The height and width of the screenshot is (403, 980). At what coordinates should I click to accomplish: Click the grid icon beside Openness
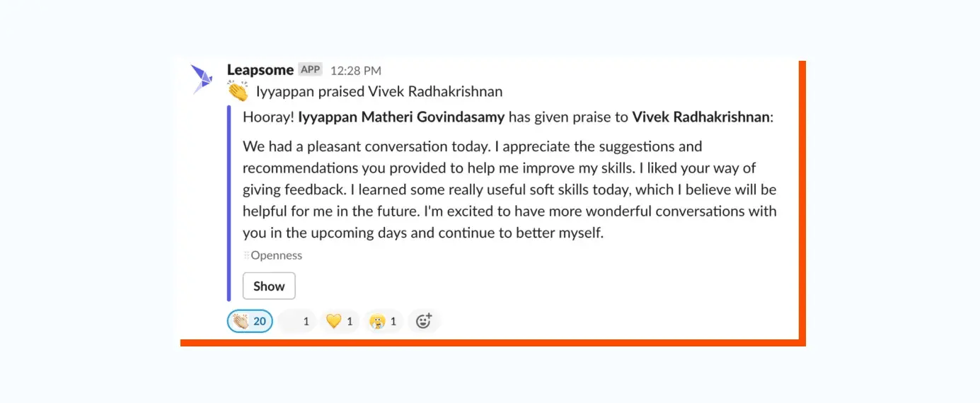point(246,256)
